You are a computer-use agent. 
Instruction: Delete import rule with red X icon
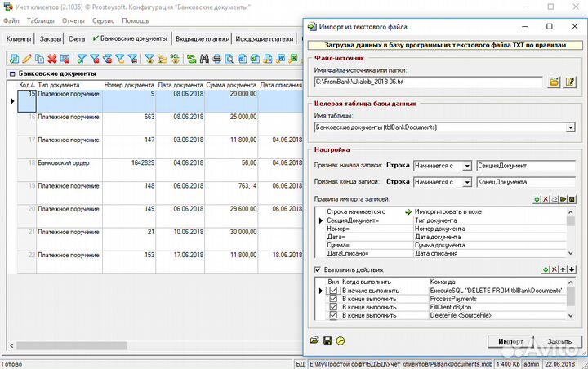[x=544, y=199]
